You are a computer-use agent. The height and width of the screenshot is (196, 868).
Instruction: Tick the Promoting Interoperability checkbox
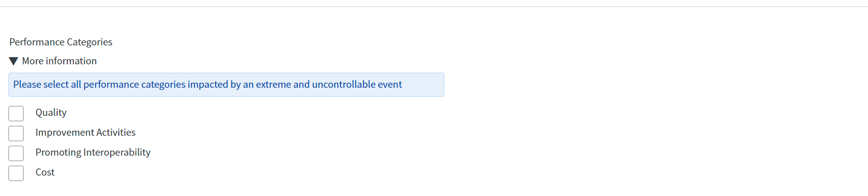click(x=16, y=153)
